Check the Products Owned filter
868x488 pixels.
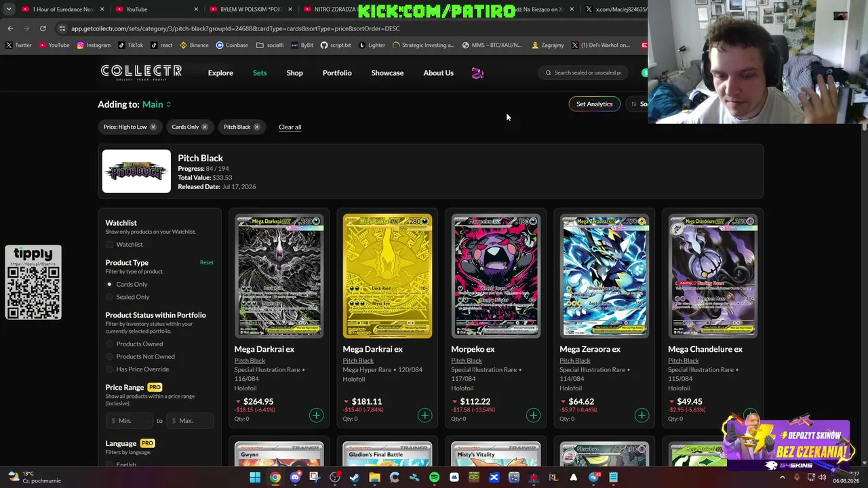tap(110, 344)
